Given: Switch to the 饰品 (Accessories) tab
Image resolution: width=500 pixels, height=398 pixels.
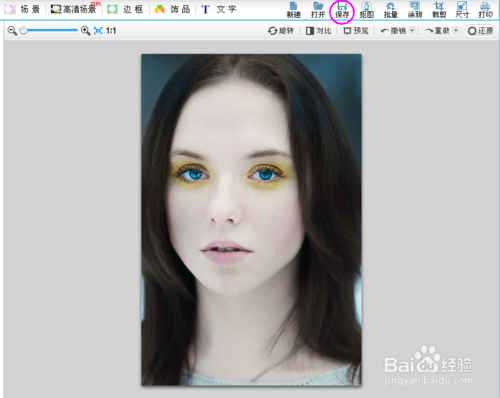Looking at the screenshot, I should coord(172,9).
